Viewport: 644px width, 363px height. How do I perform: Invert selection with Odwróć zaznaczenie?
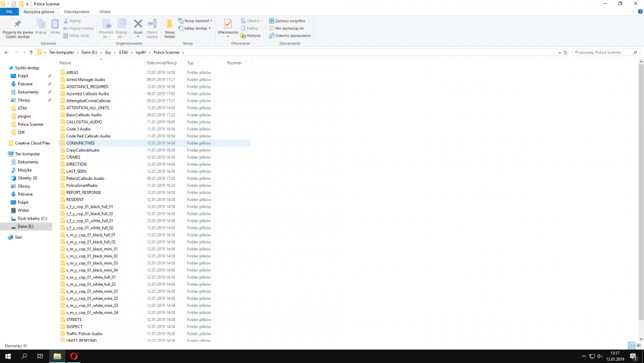(290, 35)
